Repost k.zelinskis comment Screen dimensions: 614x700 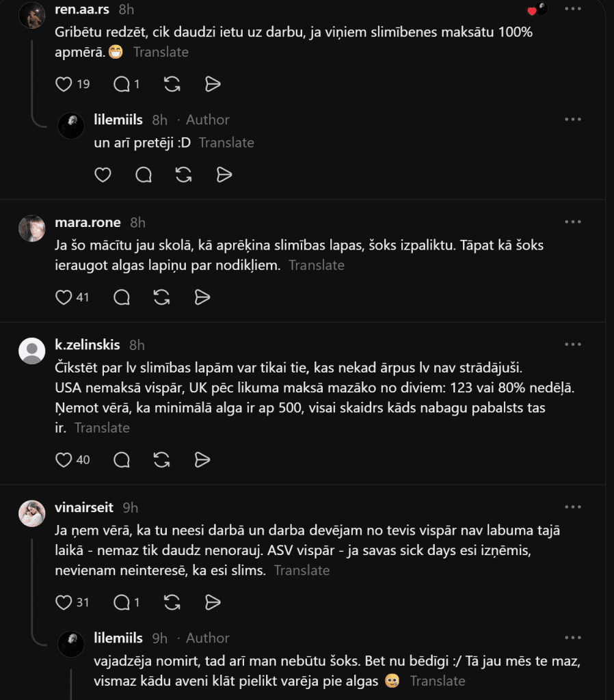pyautogui.click(x=161, y=459)
